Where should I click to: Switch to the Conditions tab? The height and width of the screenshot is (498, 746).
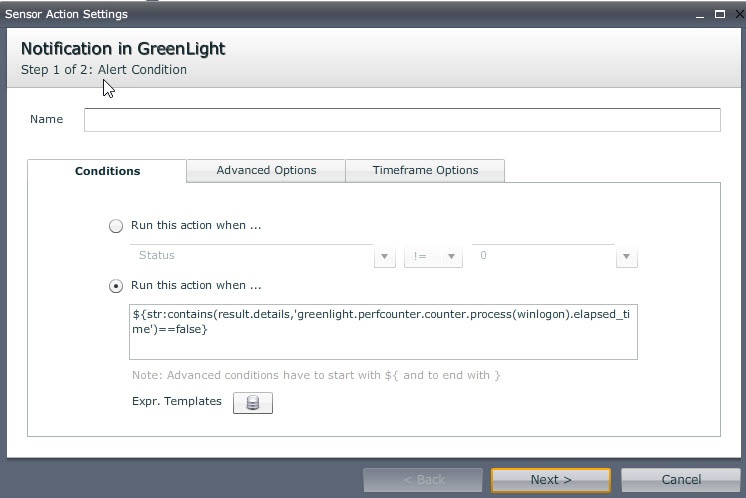click(107, 171)
